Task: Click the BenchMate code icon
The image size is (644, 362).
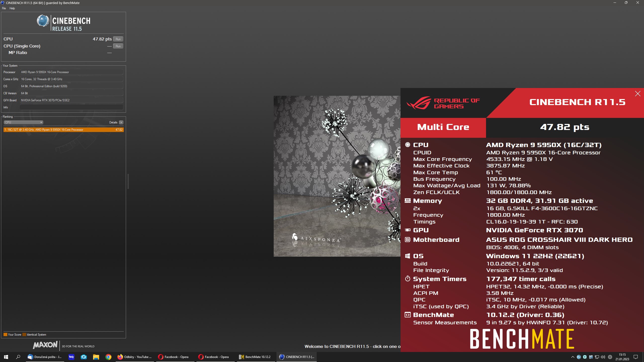Action: pos(408,315)
